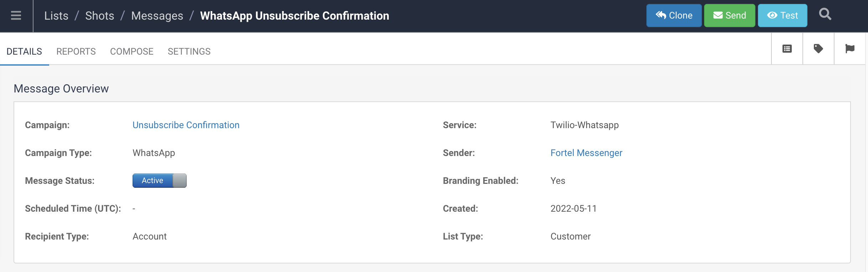This screenshot has width=868, height=272.
Task: Click the Twilio-Whatsapp service value
Action: pyautogui.click(x=584, y=125)
